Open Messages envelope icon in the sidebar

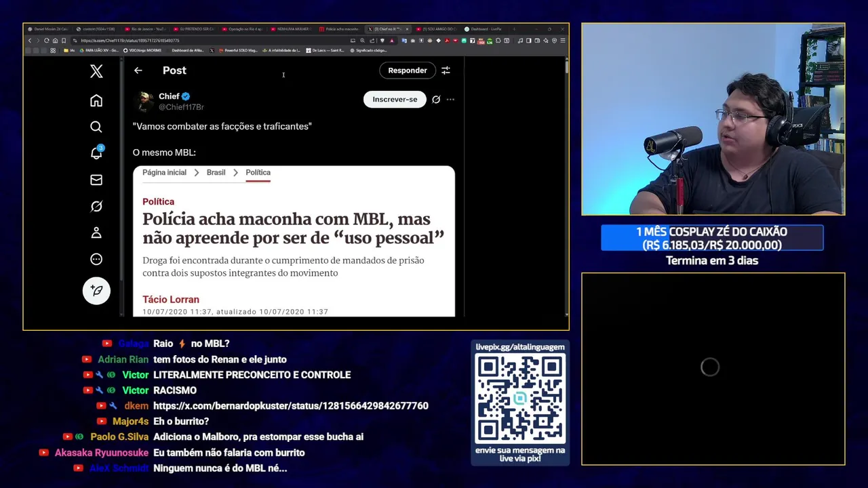96,180
